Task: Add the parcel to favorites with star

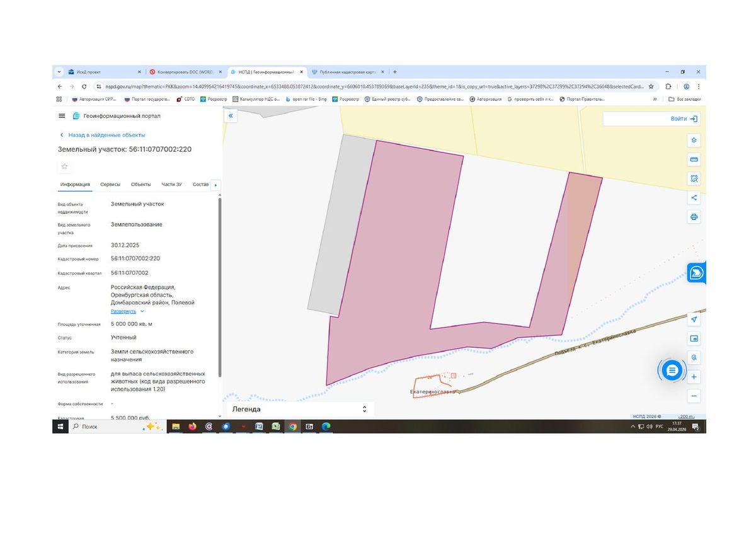Action: (64, 166)
